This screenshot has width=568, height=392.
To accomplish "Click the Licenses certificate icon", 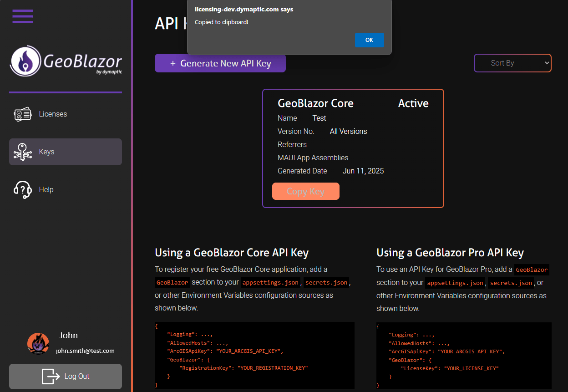I will coord(23,114).
